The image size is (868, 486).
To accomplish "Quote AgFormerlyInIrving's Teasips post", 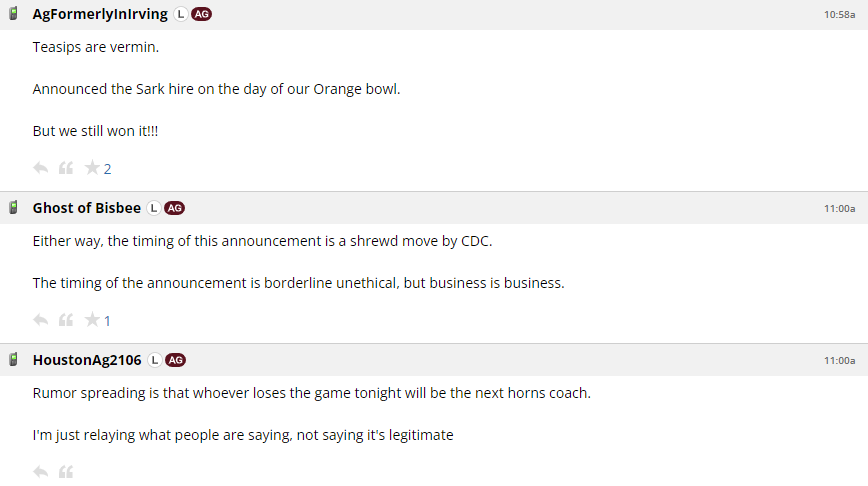I will coord(66,168).
